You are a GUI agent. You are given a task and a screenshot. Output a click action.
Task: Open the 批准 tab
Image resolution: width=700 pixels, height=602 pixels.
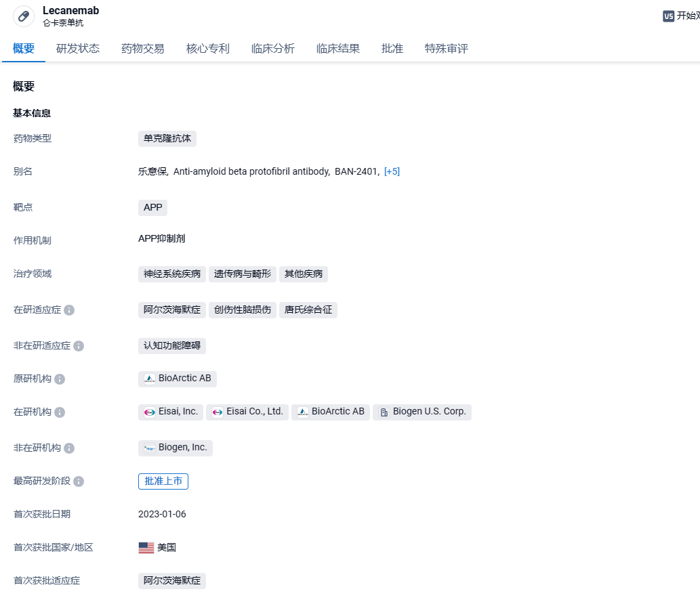[x=392, y=48]
